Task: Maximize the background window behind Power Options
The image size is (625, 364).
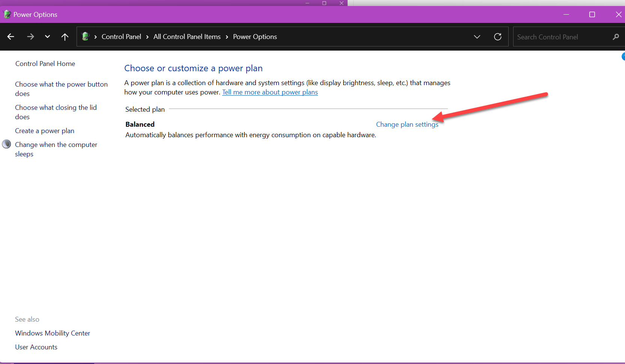Action: click(324, 3)
